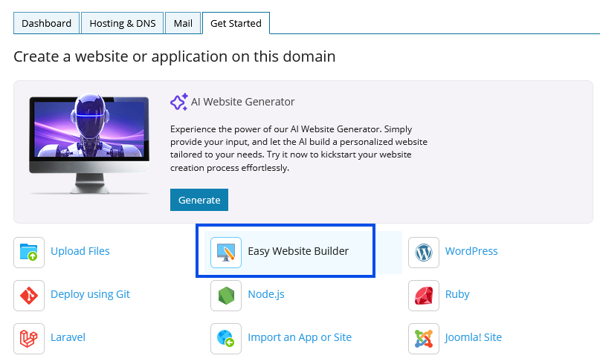Click the Ruby gem icon
The width and height of the screenshot is (600, 364).
(x=424, y=296)
